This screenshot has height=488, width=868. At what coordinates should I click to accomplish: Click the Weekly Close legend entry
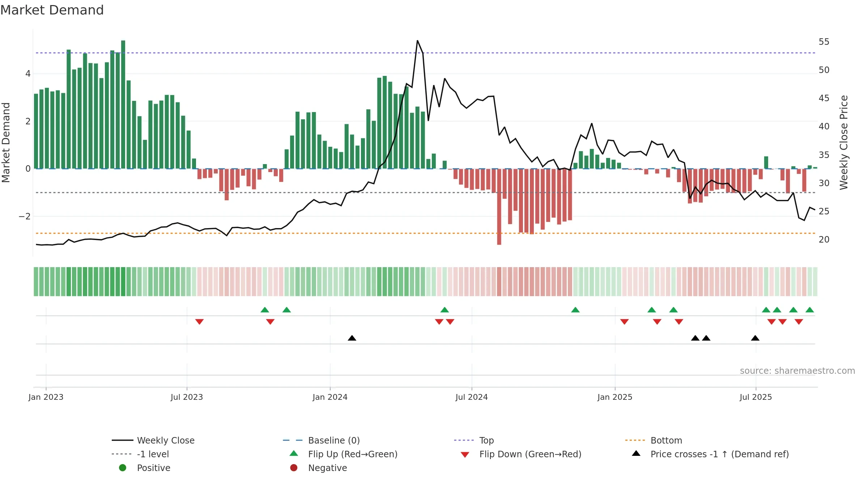click(x=153, y=440)
